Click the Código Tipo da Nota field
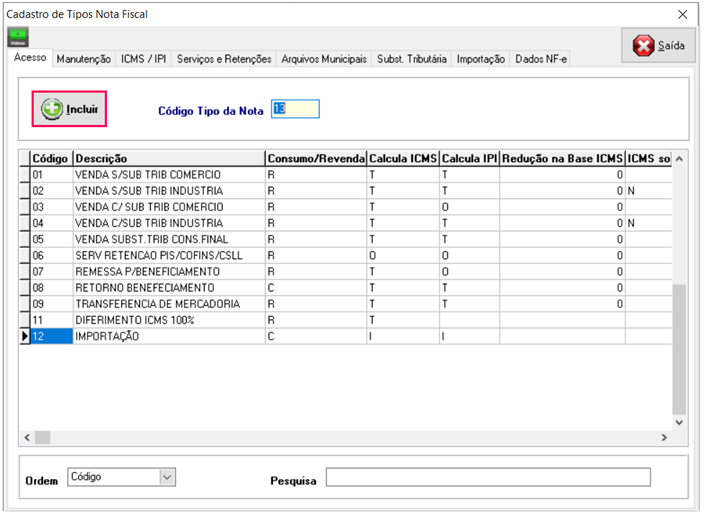 (x=295, y=109)
